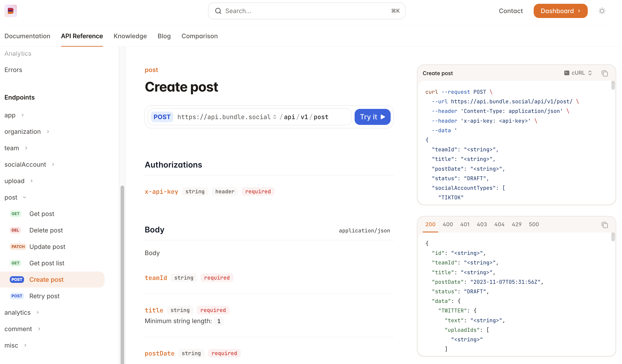
Task: Switch to the Blog tab
Action: (x=164, y=36)
